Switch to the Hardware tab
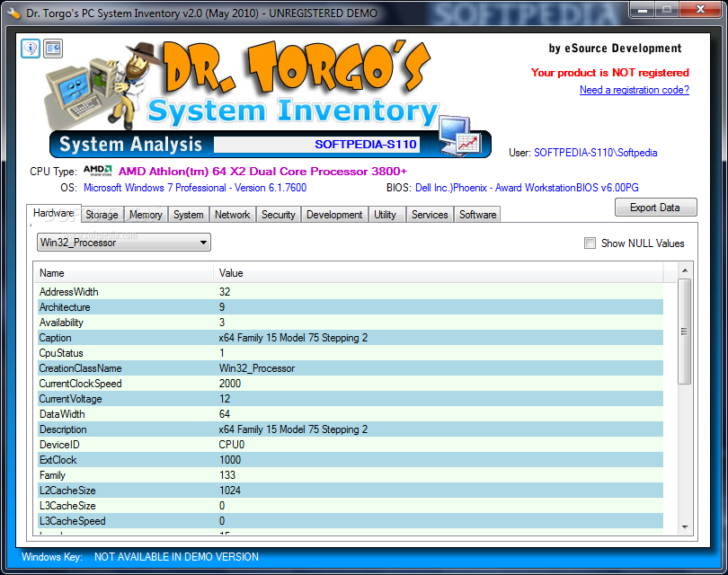This screenshot has width=728, height=575. (54, 213)
